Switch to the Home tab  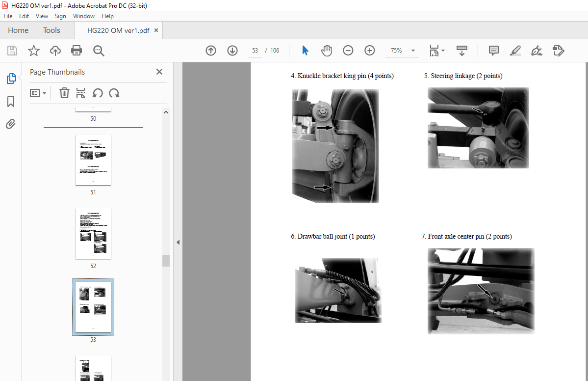pos(18,30)
